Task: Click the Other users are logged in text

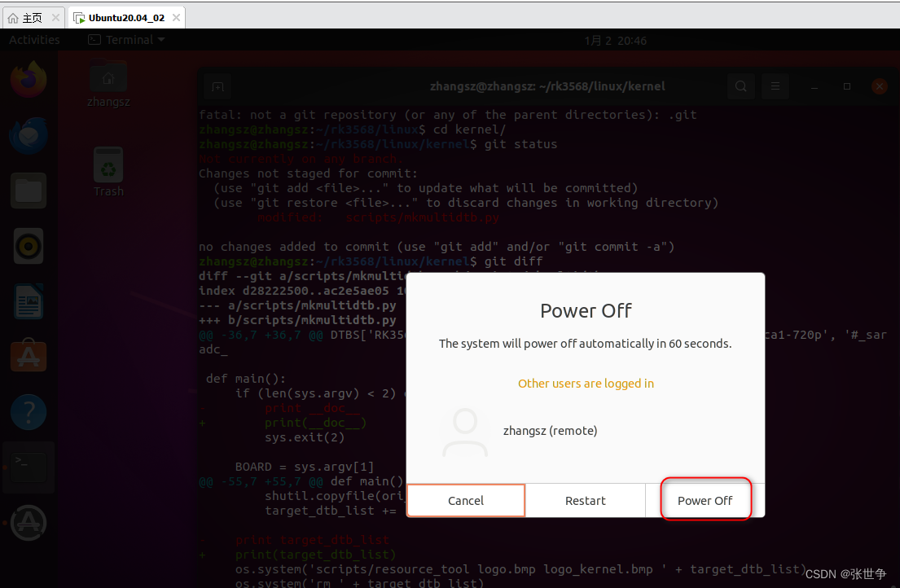Action: [x=586, y=384]
